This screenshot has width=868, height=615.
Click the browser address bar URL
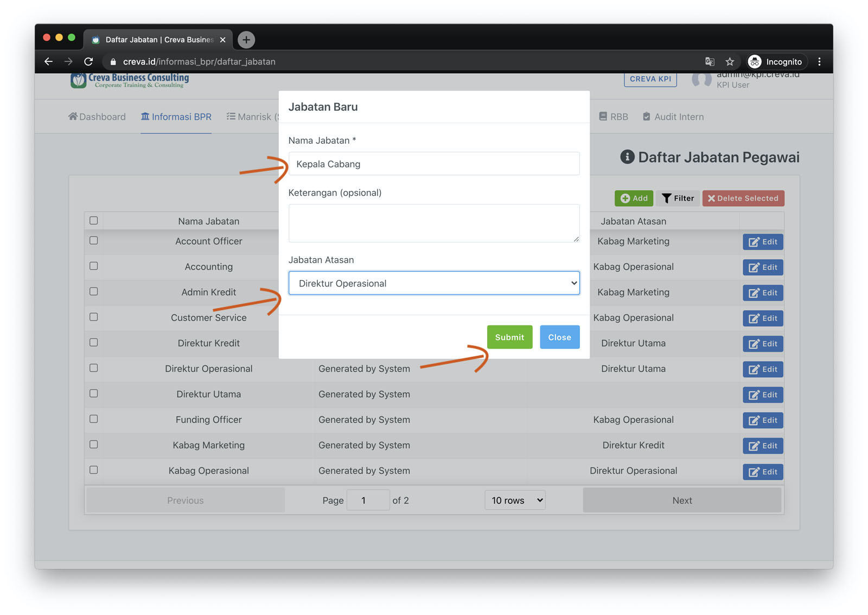[199, 62]
